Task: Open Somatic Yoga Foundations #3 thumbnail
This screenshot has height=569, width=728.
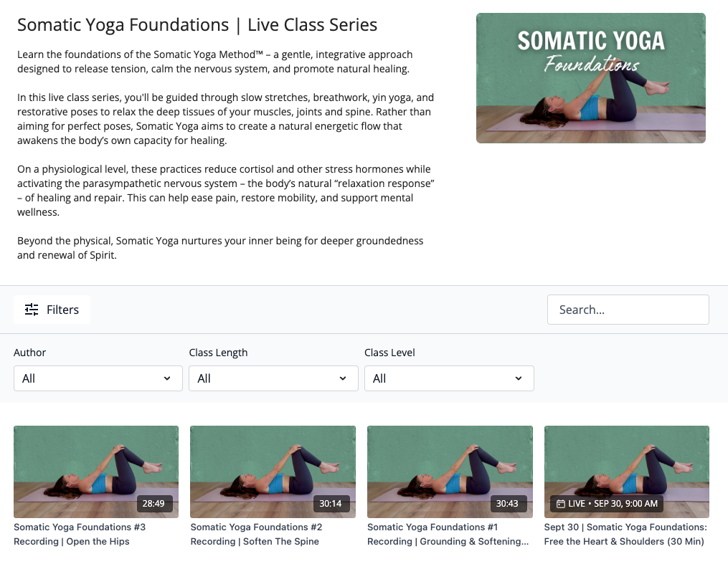Action: coord(96,471)
